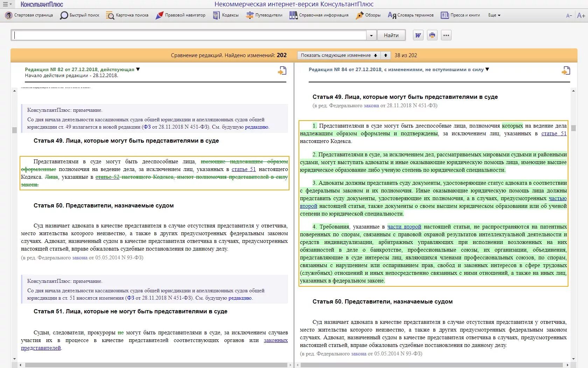Open the hamburger main menu
588x368 pixels.
7,4
